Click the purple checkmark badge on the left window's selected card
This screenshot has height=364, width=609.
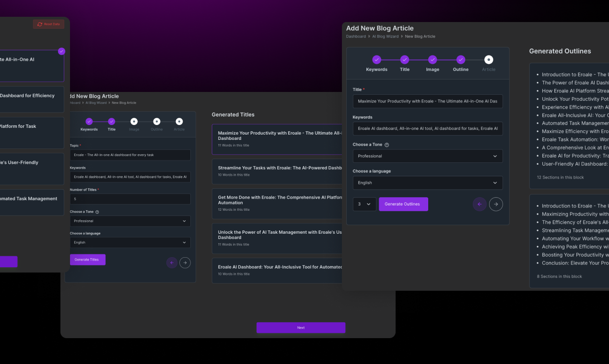pyautogui.click(x=61, y=51)
